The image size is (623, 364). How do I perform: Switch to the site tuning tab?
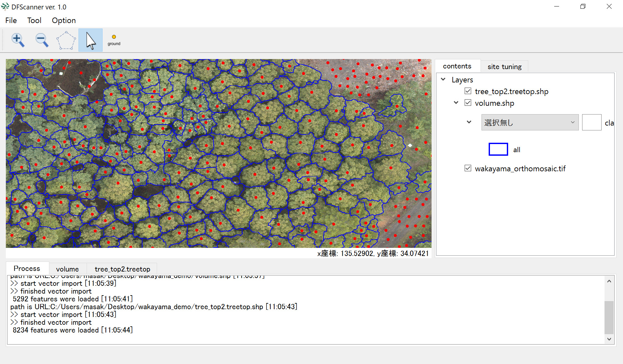(504, 67)
